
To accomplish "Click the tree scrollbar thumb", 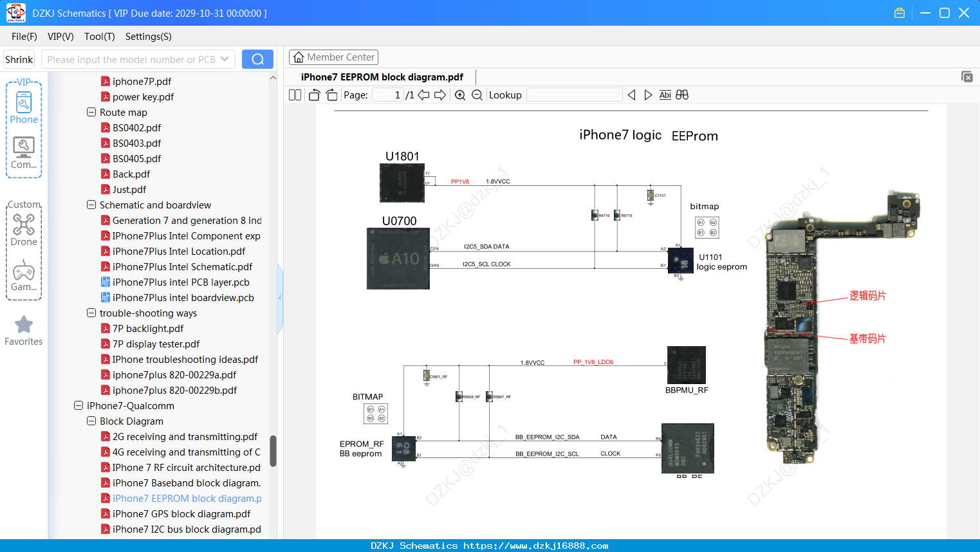I will click(273, 451).
